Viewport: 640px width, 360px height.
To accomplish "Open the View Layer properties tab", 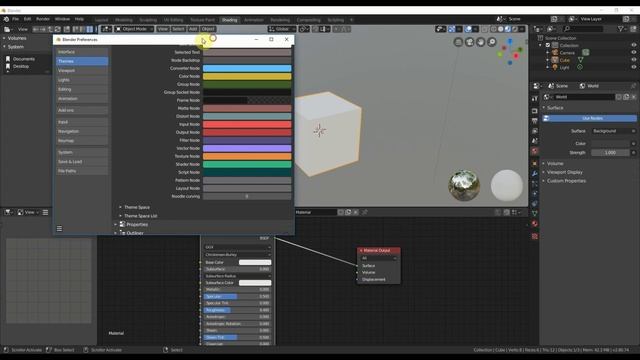I will (535, 131).
